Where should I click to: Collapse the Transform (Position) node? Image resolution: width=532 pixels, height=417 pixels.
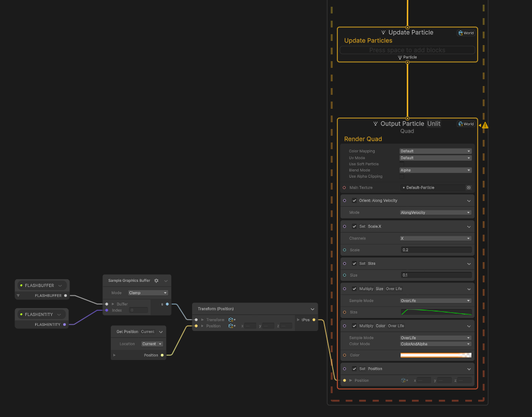pos(313,309)
